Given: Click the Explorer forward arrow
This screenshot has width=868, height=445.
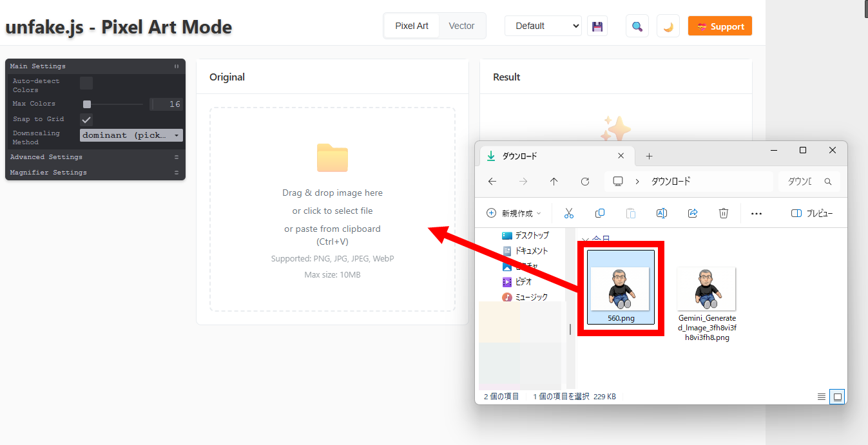Looking at the screenshot, I should [x=523, y=182].
